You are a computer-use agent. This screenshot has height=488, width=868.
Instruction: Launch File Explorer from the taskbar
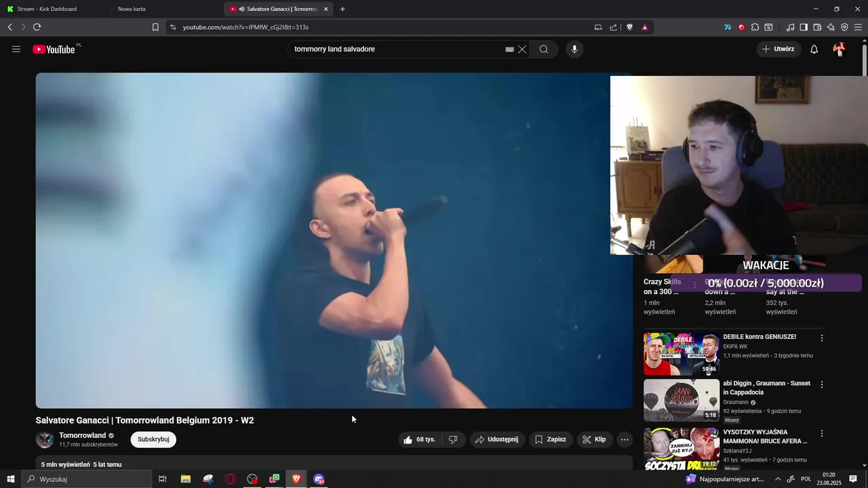coord(186,479)
